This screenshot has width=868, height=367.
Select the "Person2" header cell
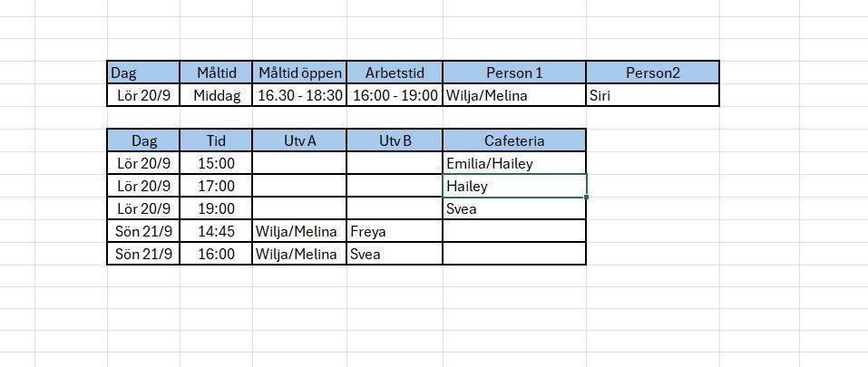coord(652,72)
